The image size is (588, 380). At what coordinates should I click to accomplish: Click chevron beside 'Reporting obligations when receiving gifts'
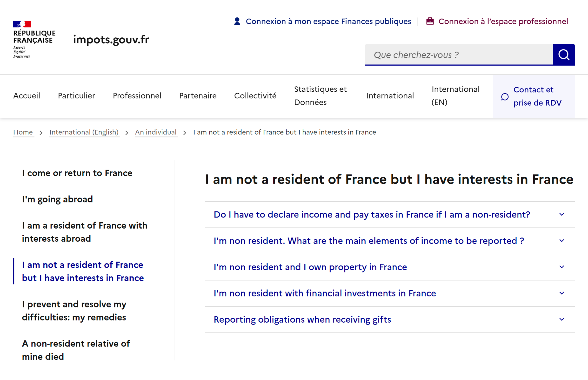[x=562, y=319]
